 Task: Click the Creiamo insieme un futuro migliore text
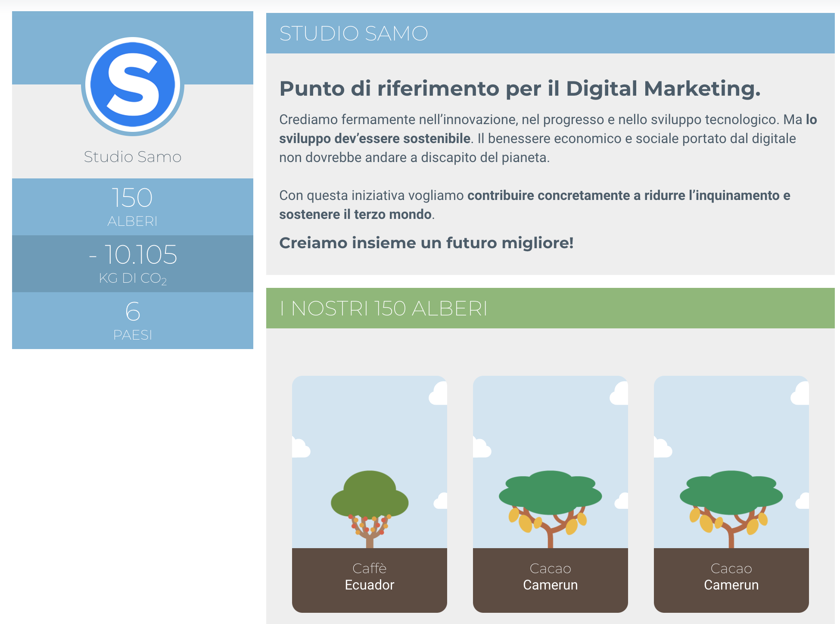point(426,243)
